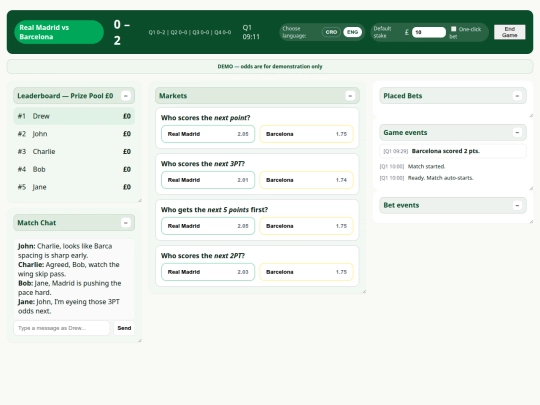Click the chat message input field
540x405 pixels.
pos(62,328)
